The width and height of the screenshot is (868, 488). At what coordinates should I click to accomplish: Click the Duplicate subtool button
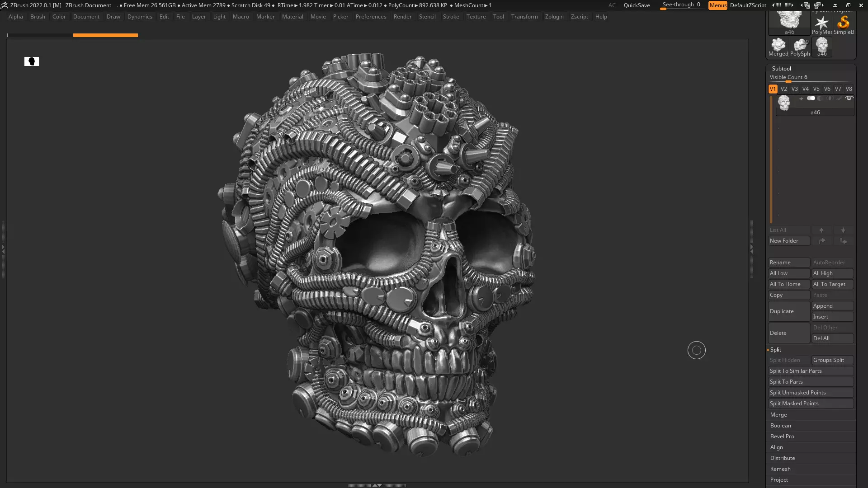coord(788,311)
